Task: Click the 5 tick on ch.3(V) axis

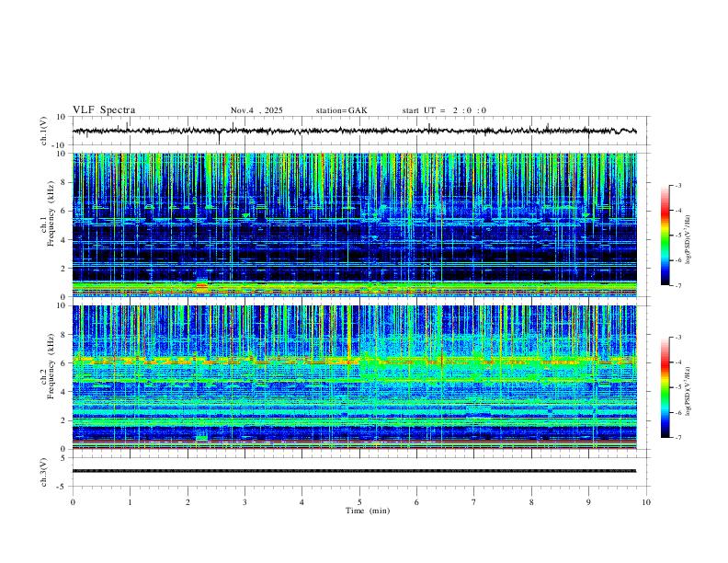Action: coord(63,458)
